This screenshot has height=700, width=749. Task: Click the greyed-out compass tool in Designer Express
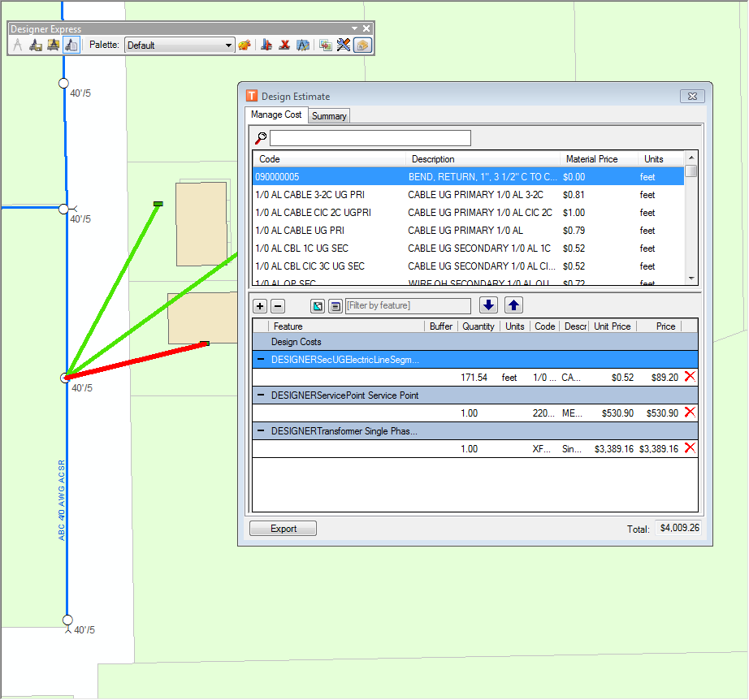(x=18, y=45)
